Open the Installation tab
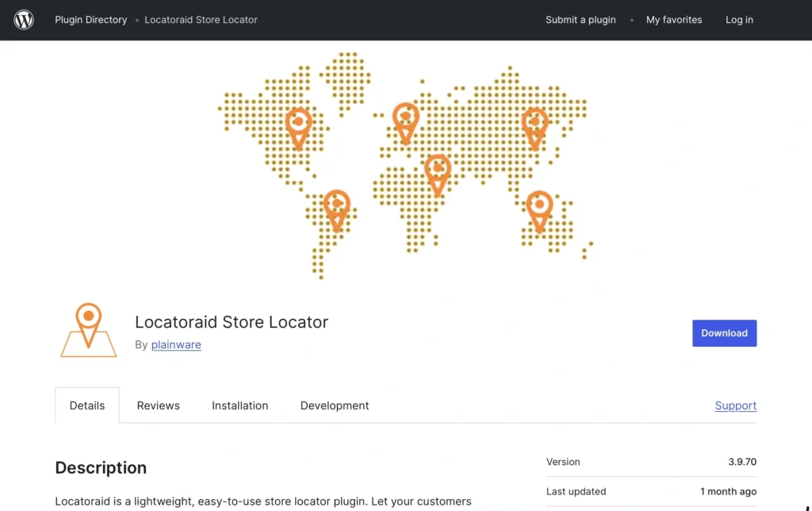This screenshot has height=511, width=812. [239, 405]
